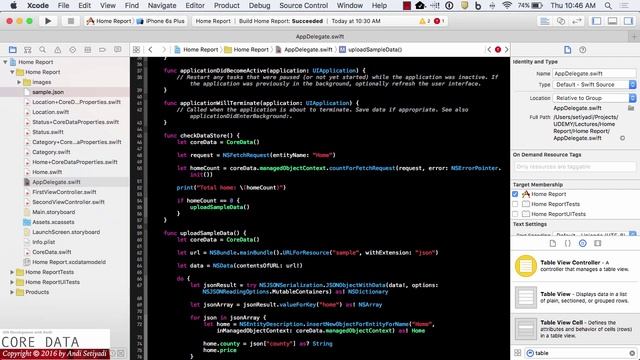
Task: Toggle the Navigator panel visibility
Action: 596,21
